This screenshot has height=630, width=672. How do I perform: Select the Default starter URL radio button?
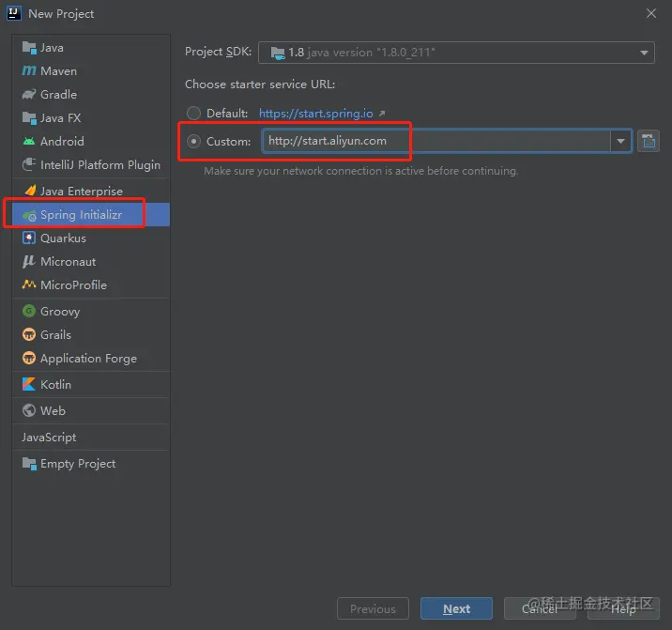point(193,114)
